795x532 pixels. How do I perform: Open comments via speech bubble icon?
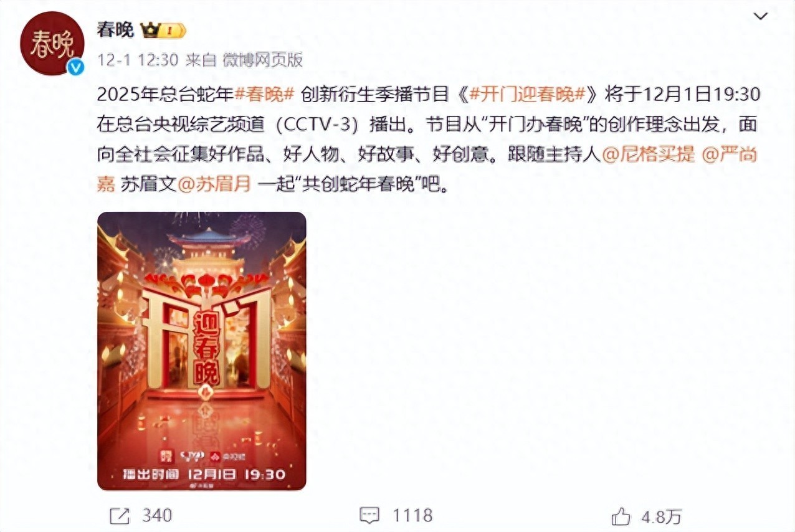[x=369, y=516]
